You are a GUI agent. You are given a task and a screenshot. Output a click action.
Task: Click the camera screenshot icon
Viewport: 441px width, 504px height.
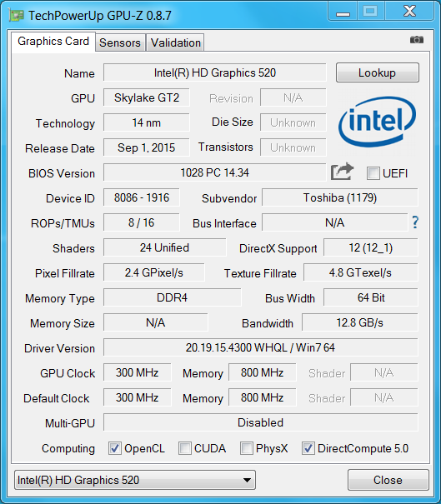click(x=417, y=40)
